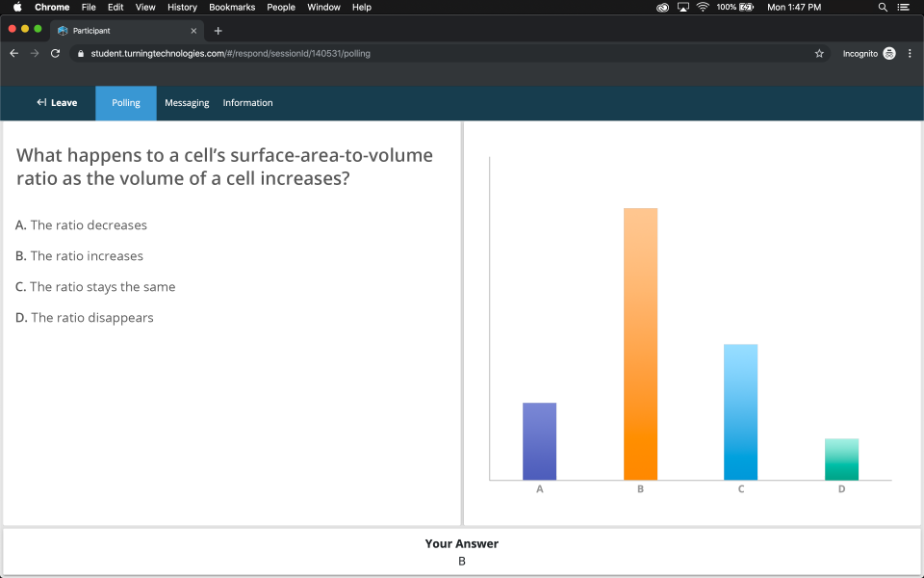Image resolution: width=924 pixels, height=578 pixels.
Task: Click the screen mirroring icon
Action: click(684, 7)
